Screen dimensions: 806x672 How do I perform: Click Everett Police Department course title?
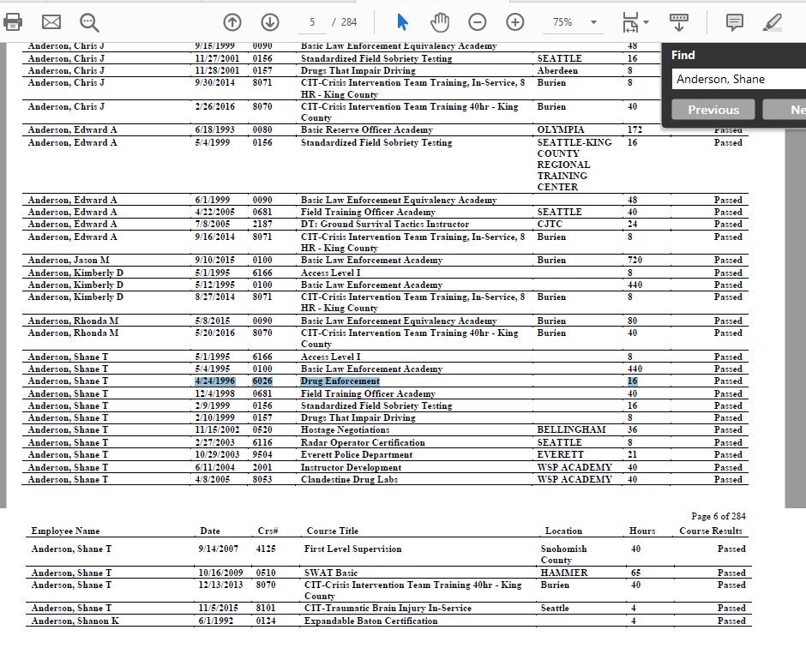tap(357, 454)
